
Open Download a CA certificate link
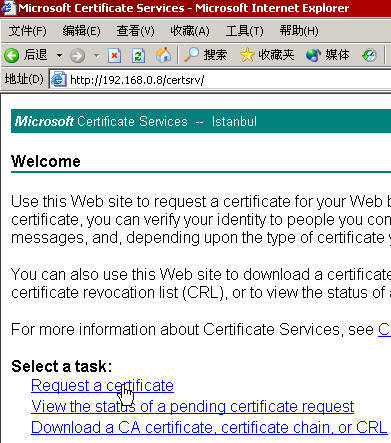click(x=209, y=428)
